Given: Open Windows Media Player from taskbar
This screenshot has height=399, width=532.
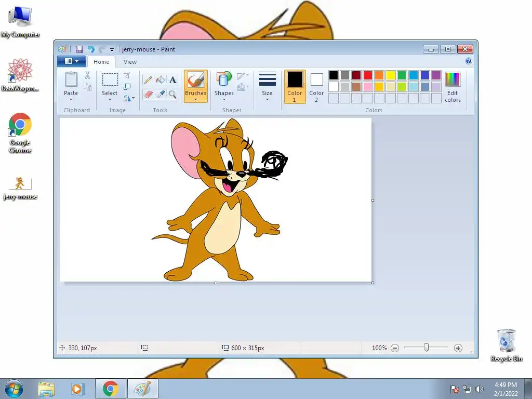Looking at the screenshot, I should click(x=77, y=389).
